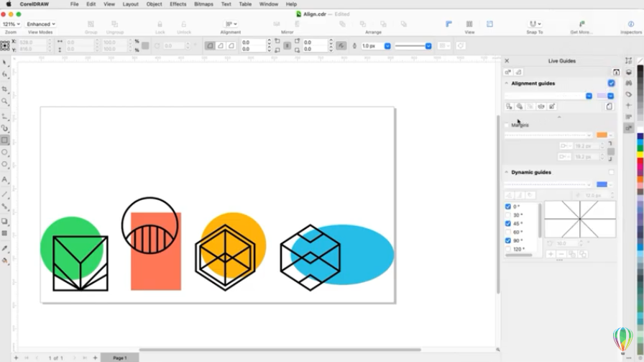Click the horizontal canvas scrollbar

(280, 350)
